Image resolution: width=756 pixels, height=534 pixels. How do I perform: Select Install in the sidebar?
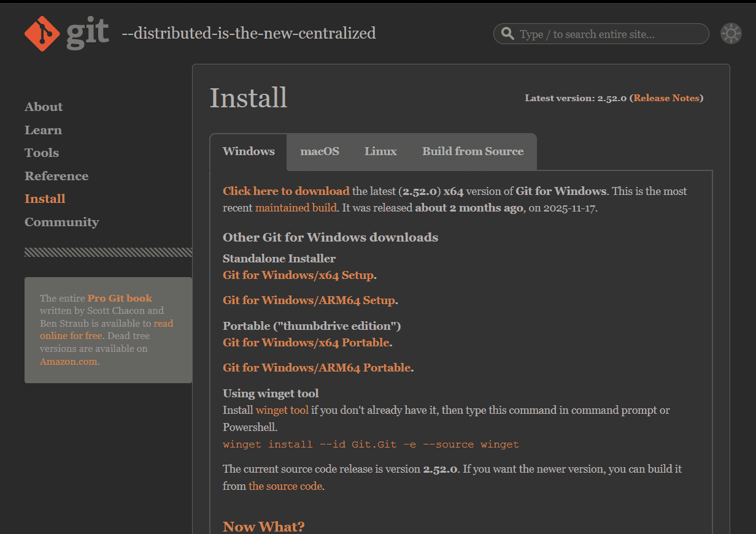(x=45, y=199)
